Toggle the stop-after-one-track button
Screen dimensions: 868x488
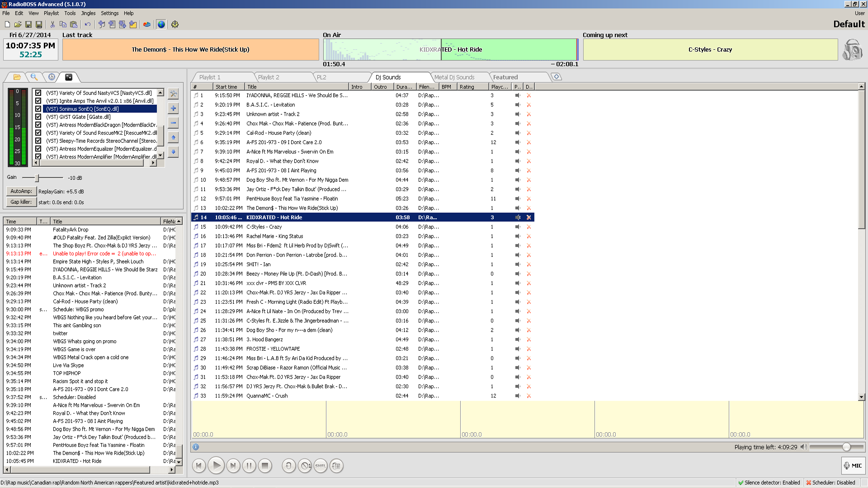305,466
